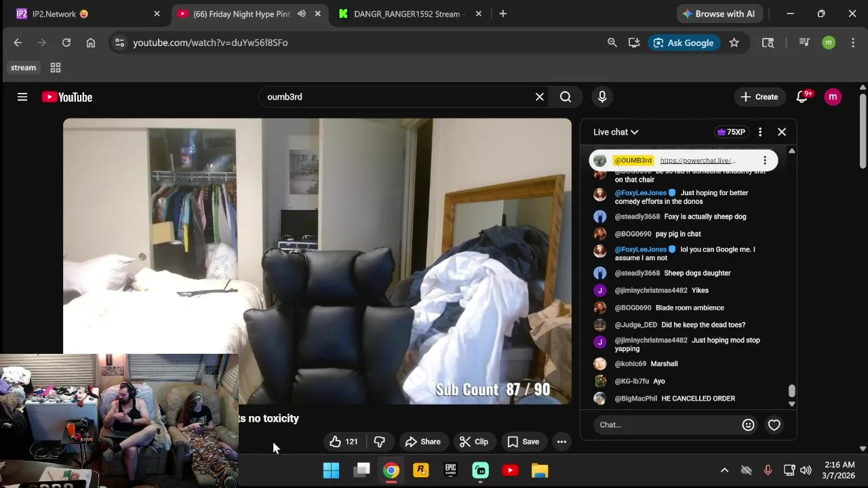Show hidden system tray icons

(x=724, y=470)
